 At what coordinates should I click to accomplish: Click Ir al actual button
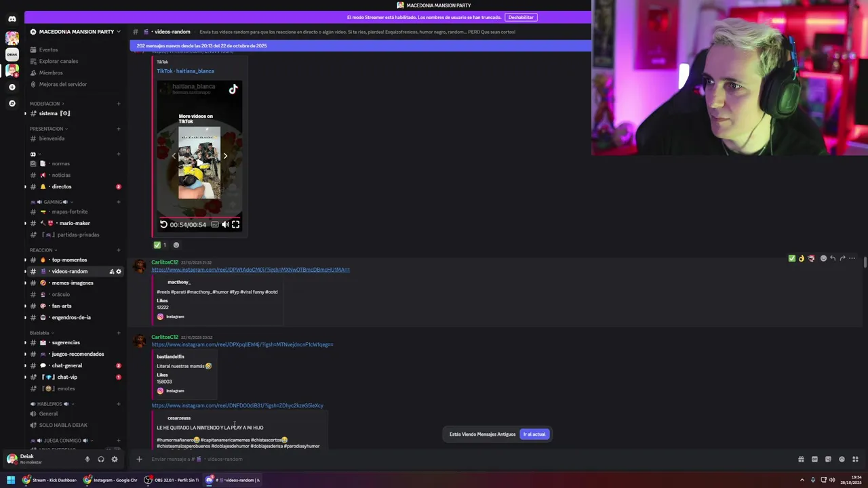[x=534, y=434]
